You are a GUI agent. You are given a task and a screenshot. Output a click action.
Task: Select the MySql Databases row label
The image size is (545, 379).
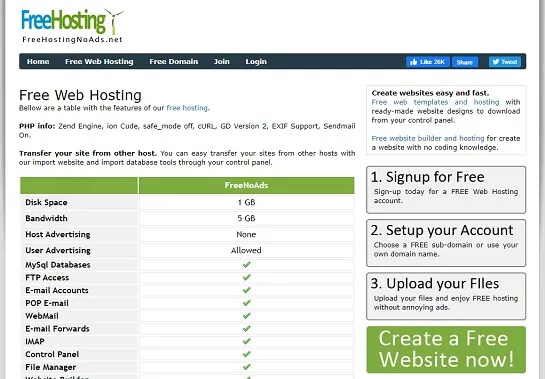58,265
